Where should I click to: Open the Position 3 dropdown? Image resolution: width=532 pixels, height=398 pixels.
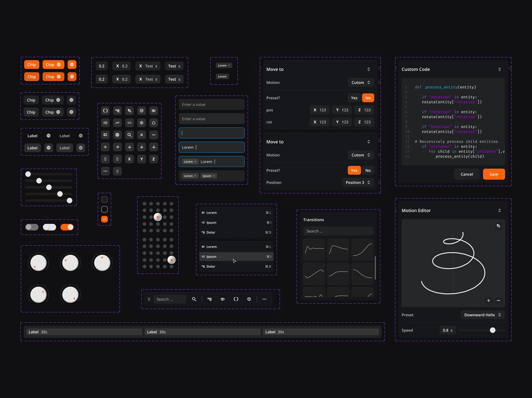(358, 182)
